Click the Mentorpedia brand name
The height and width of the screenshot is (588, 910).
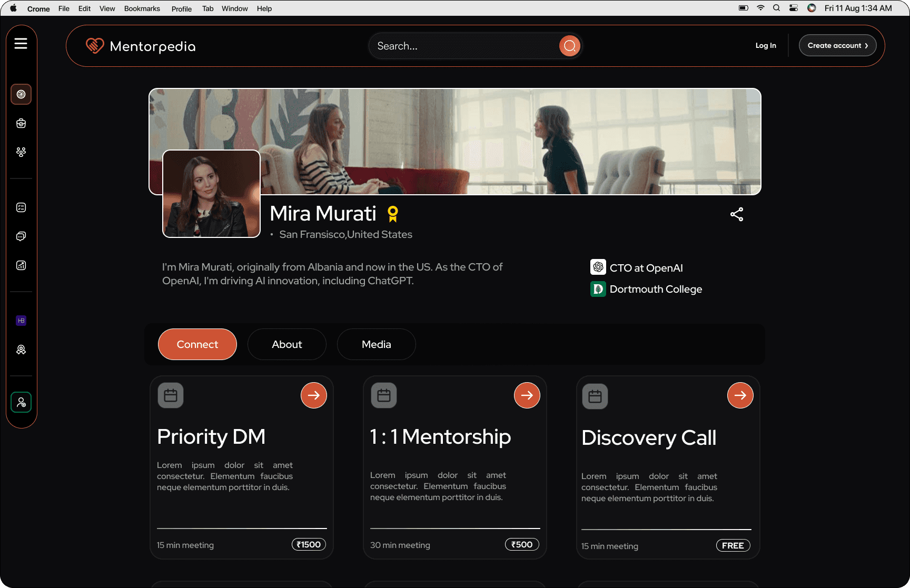pyautogui.click(x=153, y=46)
